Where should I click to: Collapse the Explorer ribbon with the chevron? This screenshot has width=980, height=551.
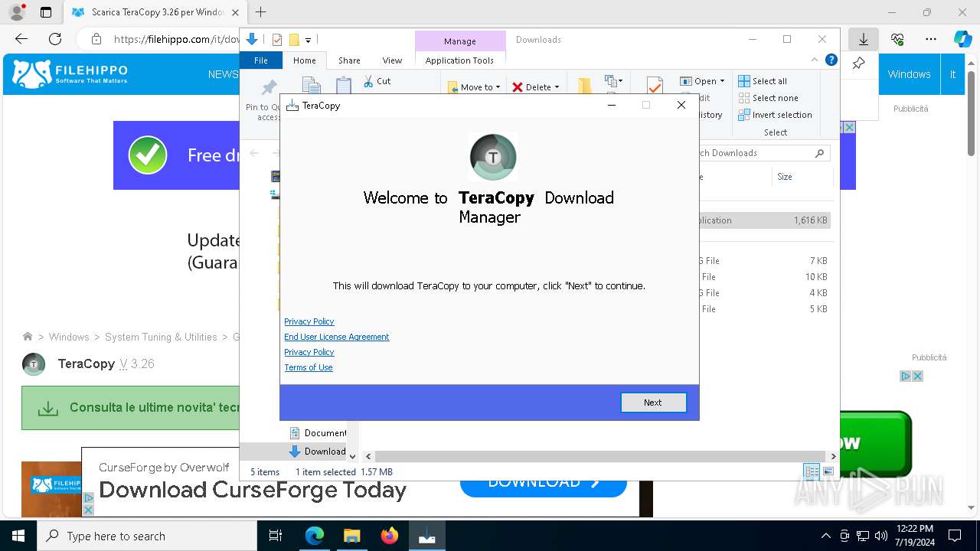click(815, 60)
